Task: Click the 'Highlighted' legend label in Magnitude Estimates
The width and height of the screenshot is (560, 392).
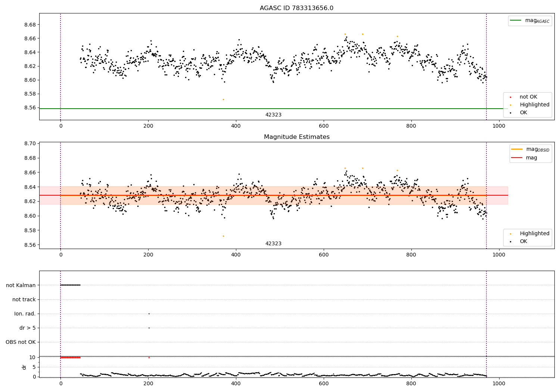Action: click(x=535, y=234)
